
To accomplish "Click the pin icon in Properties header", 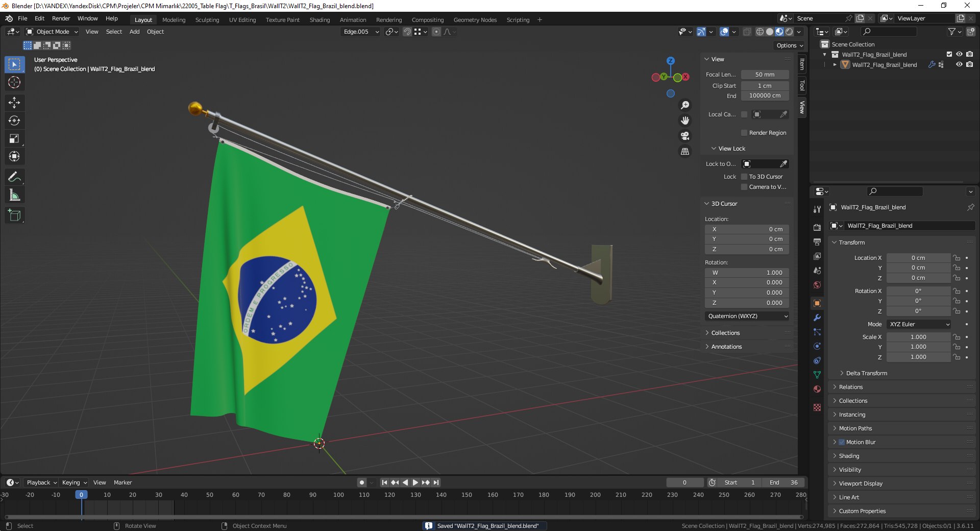I will (970, 207).
